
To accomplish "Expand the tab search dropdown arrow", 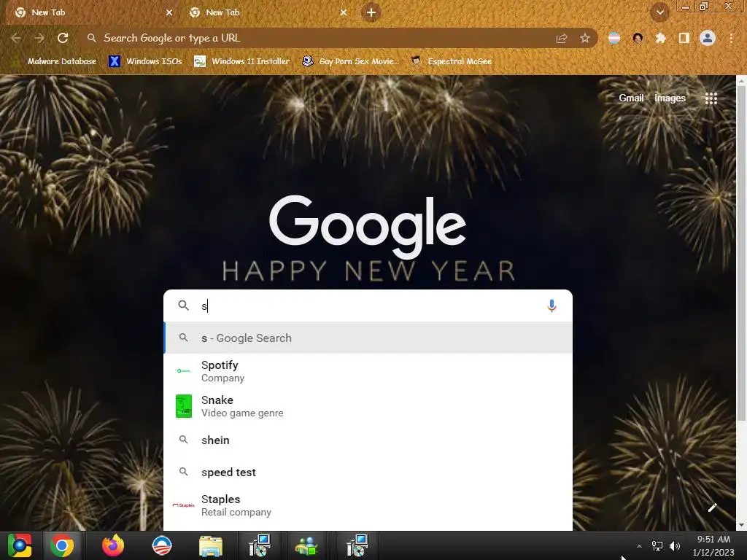I will click(659, 12).
